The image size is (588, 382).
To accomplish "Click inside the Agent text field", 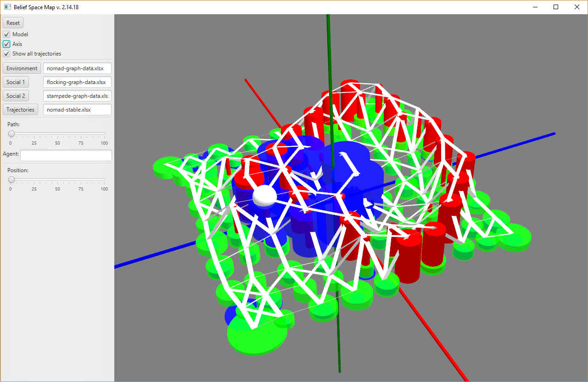I will click(x=66, y=156).
